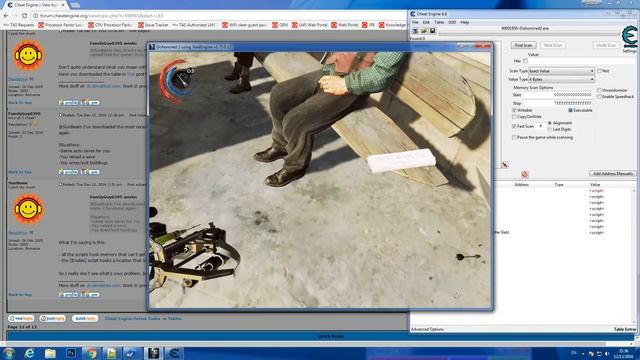Click the First Scan button

pos(523,45)
